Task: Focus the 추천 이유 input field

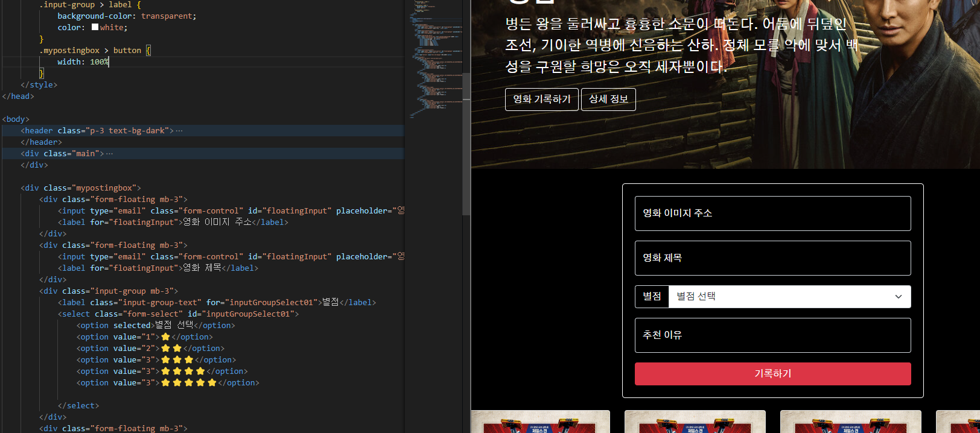Action: coord(772,335)
